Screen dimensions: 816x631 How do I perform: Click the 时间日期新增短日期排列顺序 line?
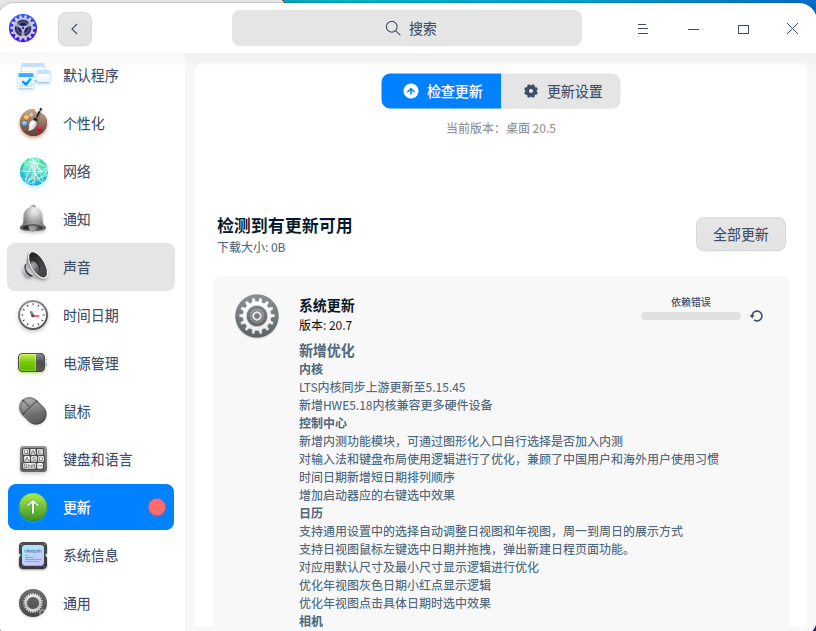[377, 478]
